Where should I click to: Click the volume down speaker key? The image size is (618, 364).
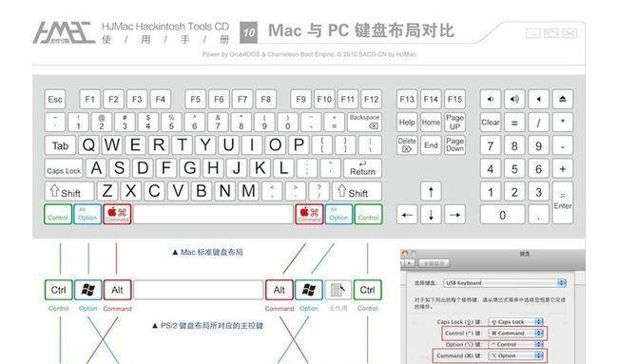click(491, 99)
